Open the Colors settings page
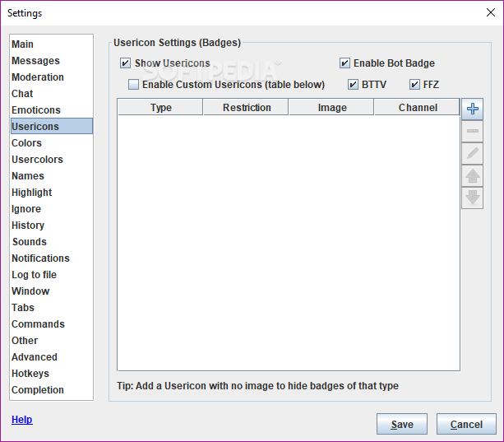Viewport: 504px width, 442px height. [52, 143]
